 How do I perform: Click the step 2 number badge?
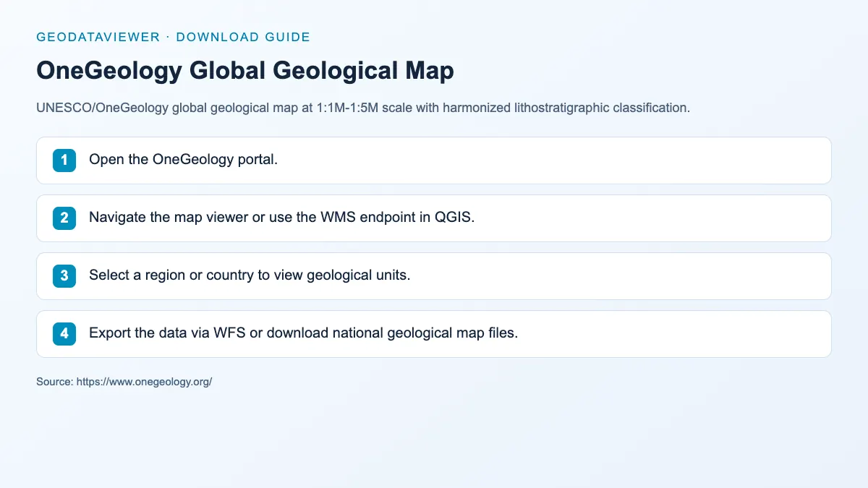pos(64,218)
